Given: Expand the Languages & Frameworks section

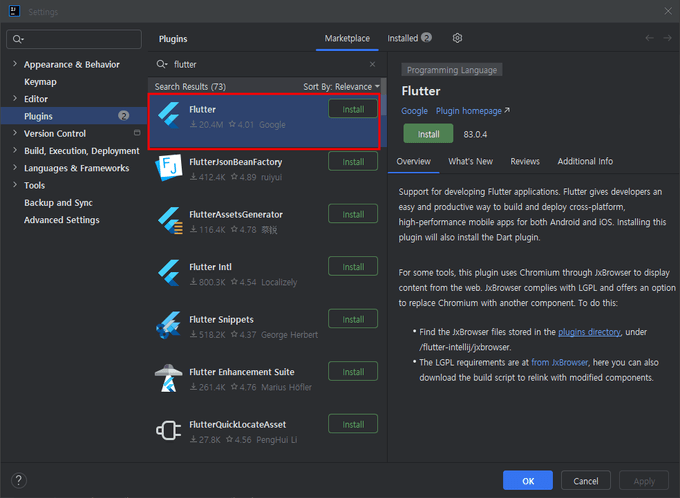Looking at the screenshot, I should tap(14, 168).
